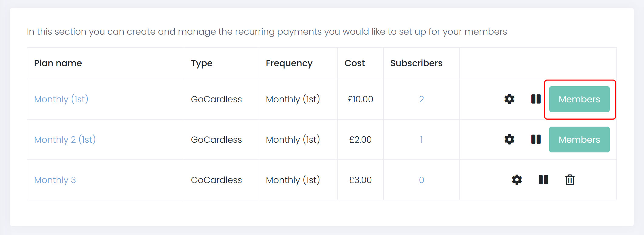This screenshot has width=644, height=235.
Task: Delete the Monthly 3 plan via trash icon
Action: point(570,180)
